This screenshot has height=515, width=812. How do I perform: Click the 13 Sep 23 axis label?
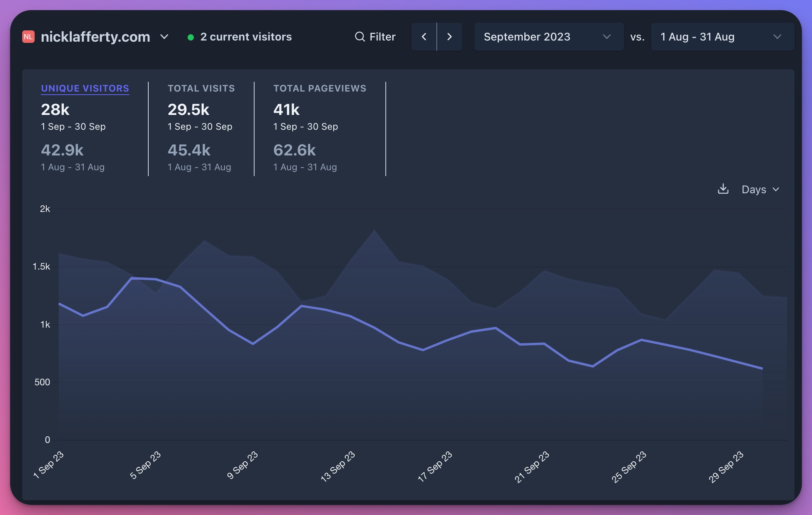pos(337,466)
